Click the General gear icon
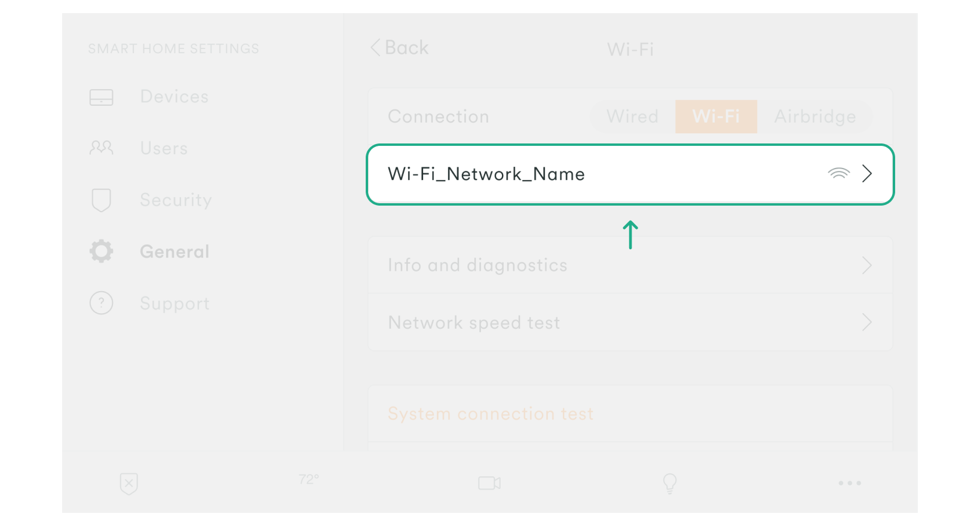The image size is (980, 526). coord(101,252)
